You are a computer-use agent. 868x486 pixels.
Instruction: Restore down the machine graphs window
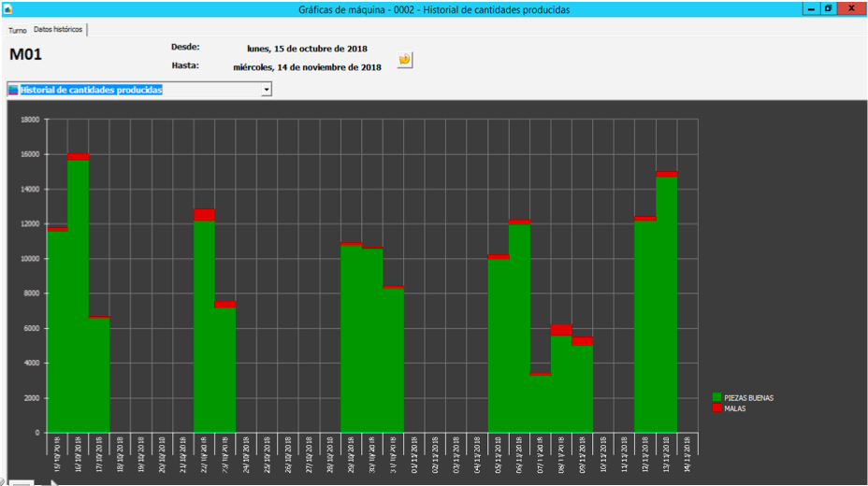coord(828,8)
